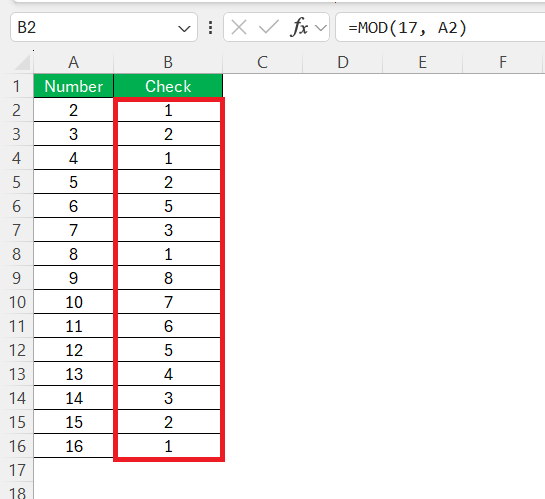This screenshot has width=545, height=499.
Task: Select cell B16 in Check column
Action: click(x=168, y=446)
